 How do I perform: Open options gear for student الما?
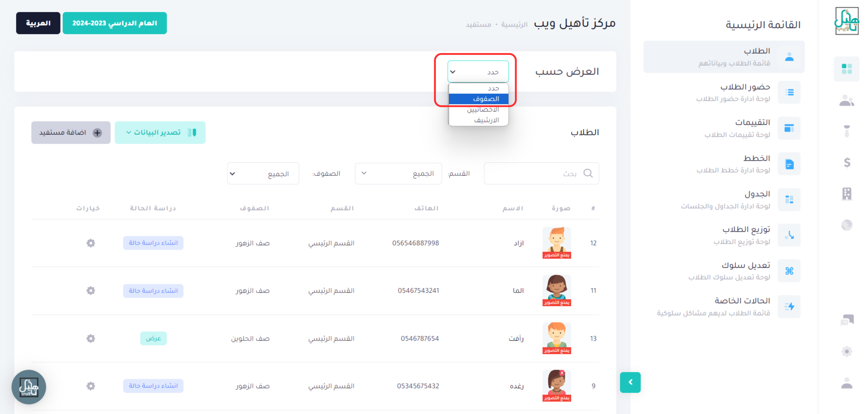(91, 290)
